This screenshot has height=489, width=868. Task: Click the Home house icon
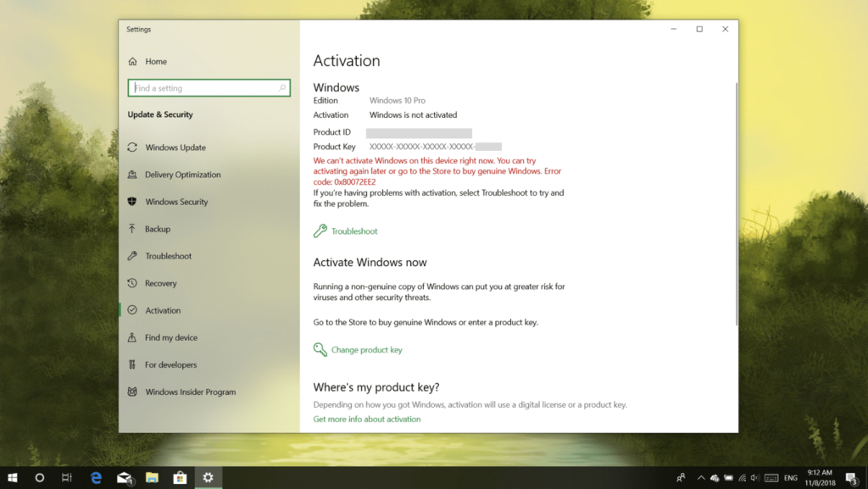tap(132, 61)
